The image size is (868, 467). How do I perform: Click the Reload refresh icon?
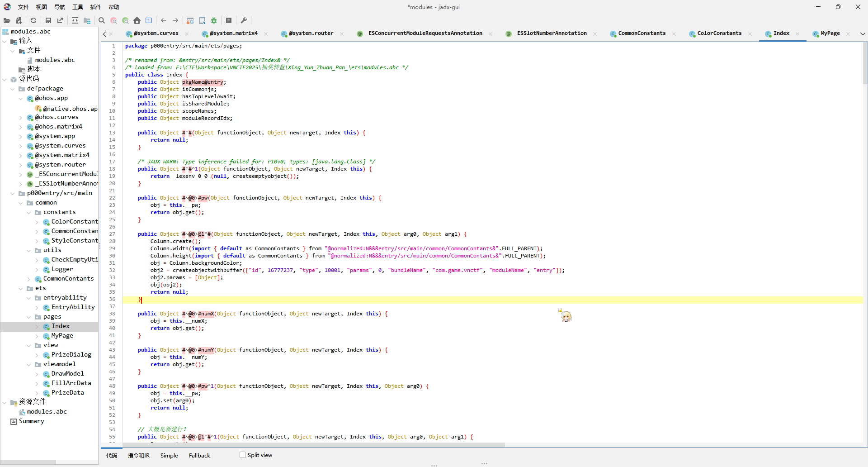[33, 20]
